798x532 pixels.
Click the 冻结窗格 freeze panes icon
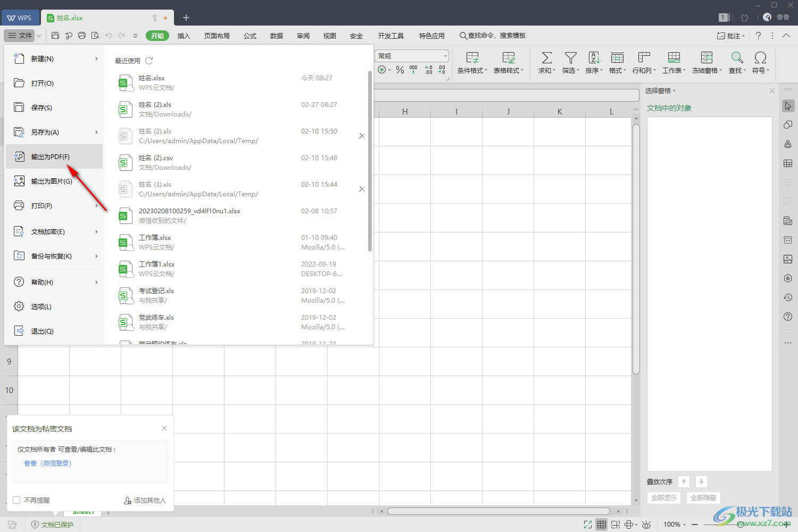[x=706, y=57]
